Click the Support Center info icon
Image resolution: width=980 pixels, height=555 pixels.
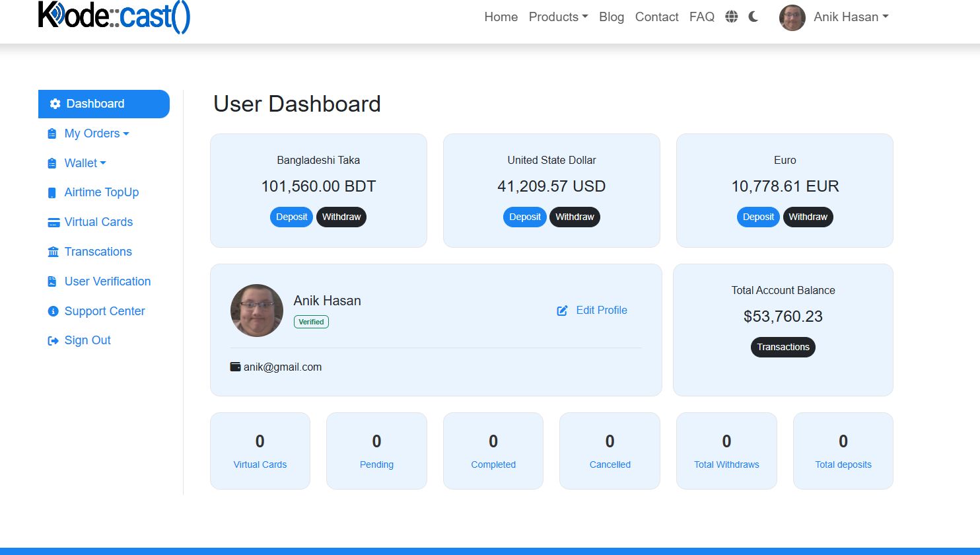[53, 311]
